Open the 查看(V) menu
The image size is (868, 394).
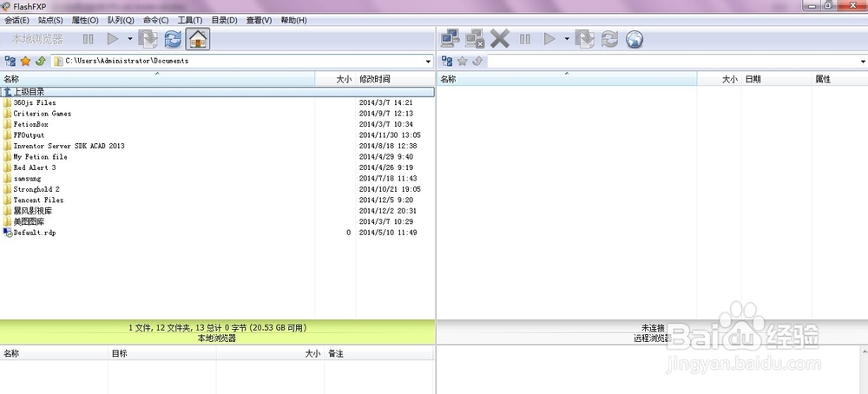(x=259, y=21)
